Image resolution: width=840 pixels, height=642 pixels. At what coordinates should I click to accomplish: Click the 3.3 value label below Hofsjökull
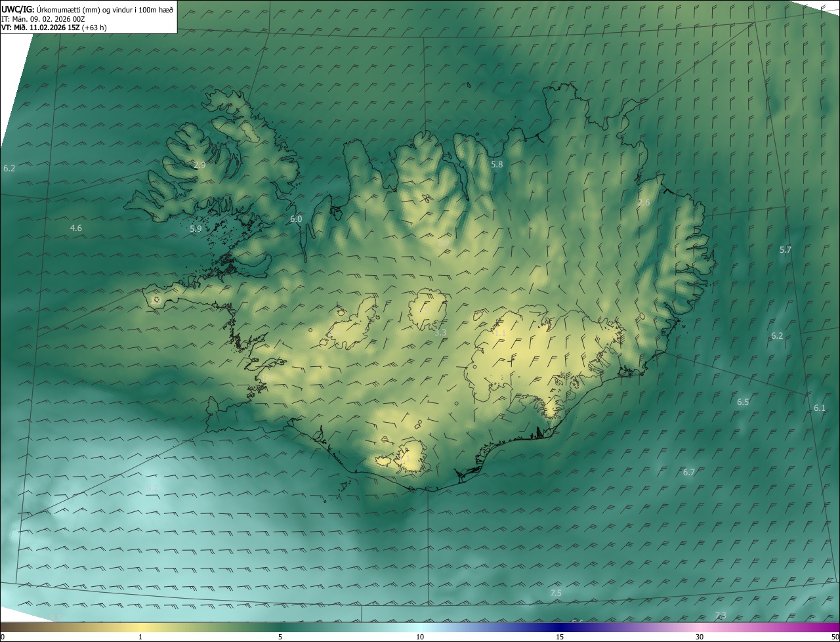(440, 333)
